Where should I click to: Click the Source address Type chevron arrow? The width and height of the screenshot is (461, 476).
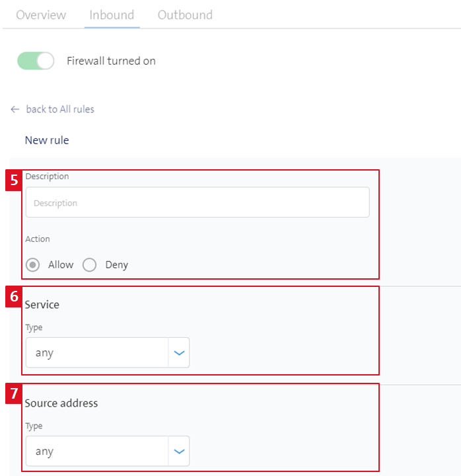(x=179, y=451)
